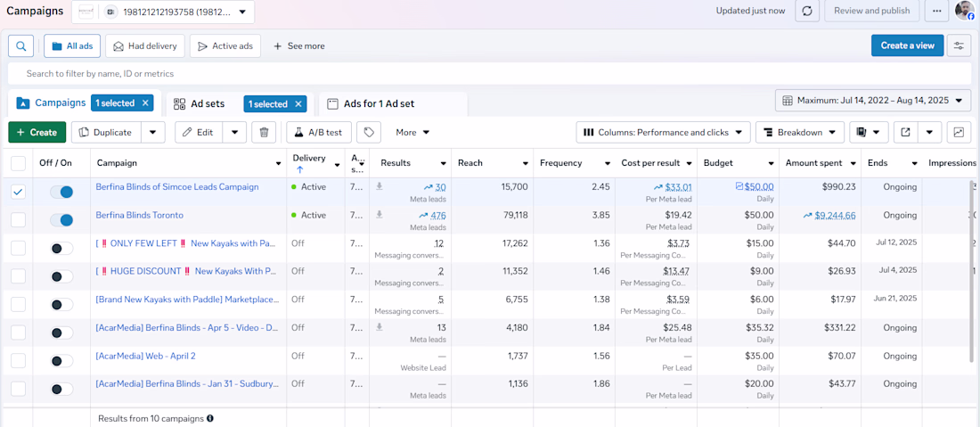Select the All ads view
This screenshot has width=980, height=427.
[72, 45]
